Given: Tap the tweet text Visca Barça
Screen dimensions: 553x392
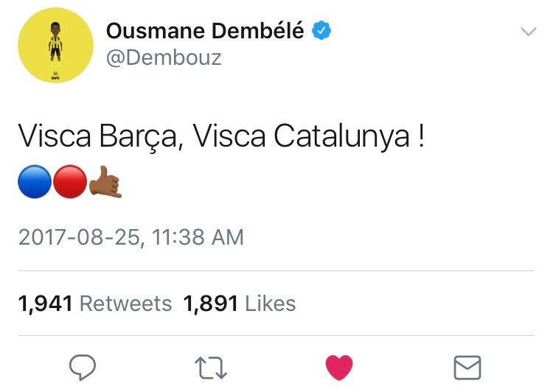Looking at the screenshot, I should 97,136.
